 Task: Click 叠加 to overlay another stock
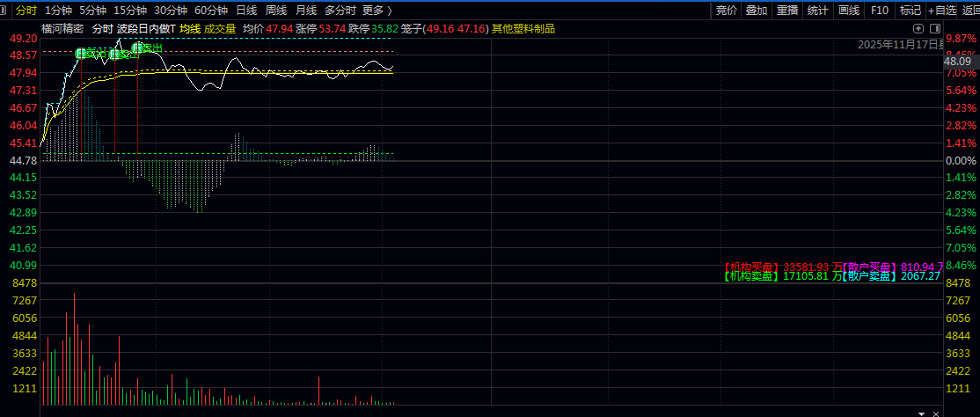click(757, 10)
